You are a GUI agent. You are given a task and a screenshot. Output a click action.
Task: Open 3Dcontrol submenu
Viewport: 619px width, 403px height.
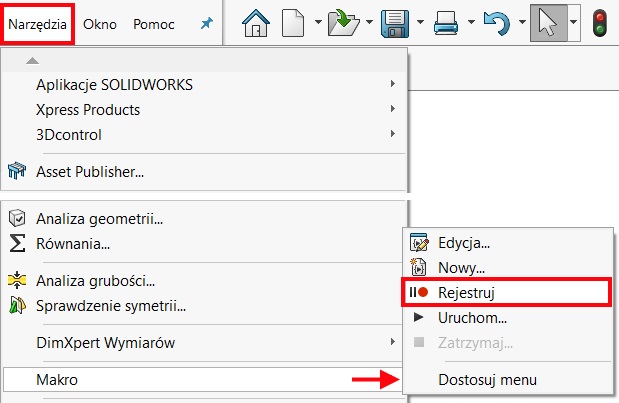click(204, 135)
